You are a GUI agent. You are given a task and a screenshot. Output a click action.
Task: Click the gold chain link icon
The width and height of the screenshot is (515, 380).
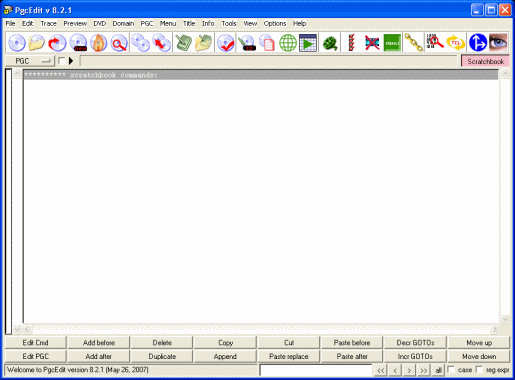414,43
